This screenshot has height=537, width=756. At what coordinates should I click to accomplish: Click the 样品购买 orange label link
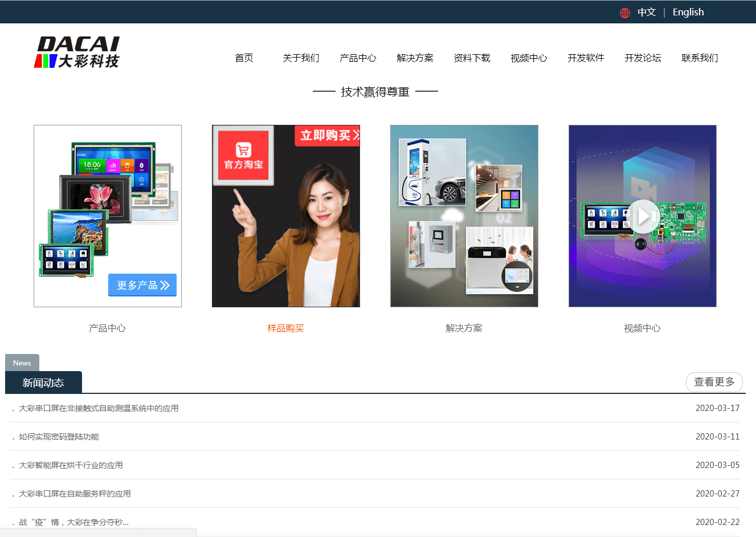pyautogui.click(x=285, y=328)
